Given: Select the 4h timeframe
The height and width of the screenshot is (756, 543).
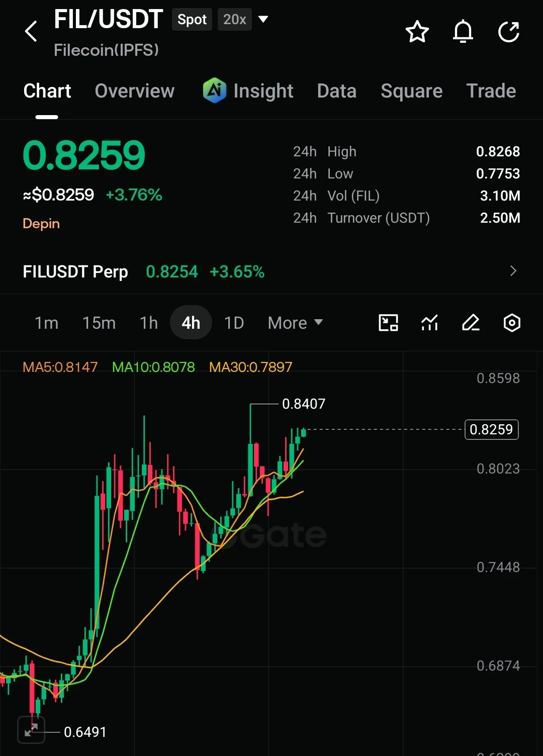Looking at the screenshot, I should pyautogui.click(x=191, y=323).
